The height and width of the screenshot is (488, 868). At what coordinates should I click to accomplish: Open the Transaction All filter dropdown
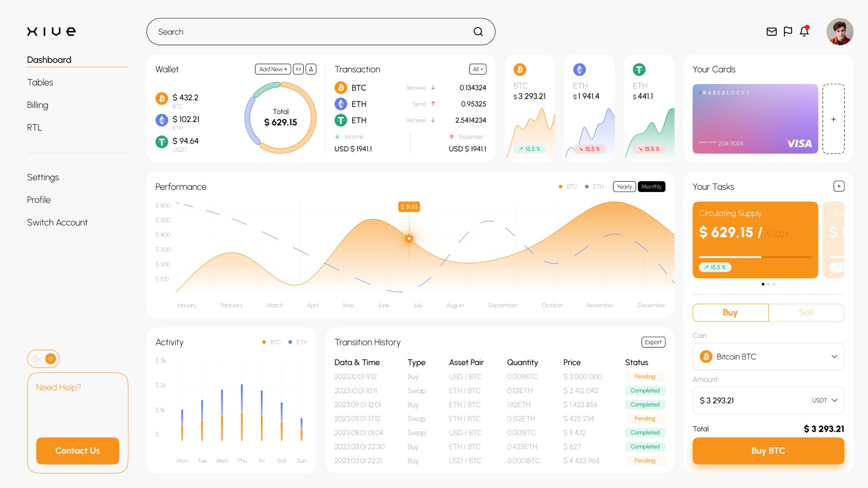coord(478,69)
